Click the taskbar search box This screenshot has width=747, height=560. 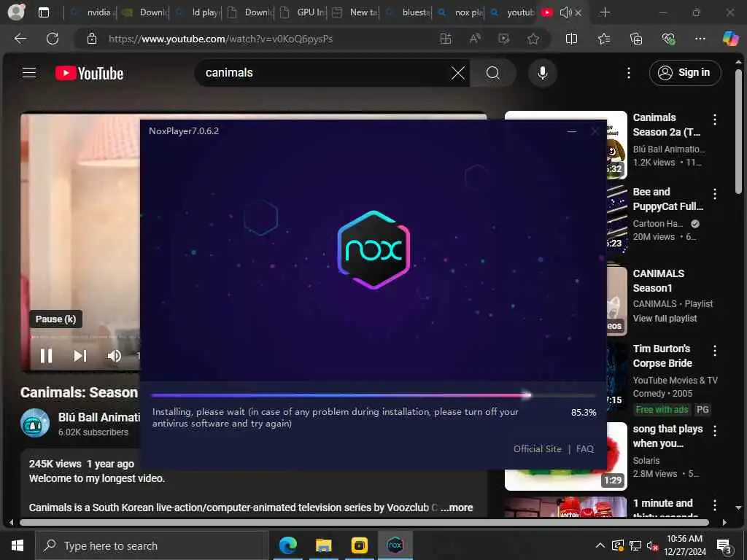click(152, 545)
